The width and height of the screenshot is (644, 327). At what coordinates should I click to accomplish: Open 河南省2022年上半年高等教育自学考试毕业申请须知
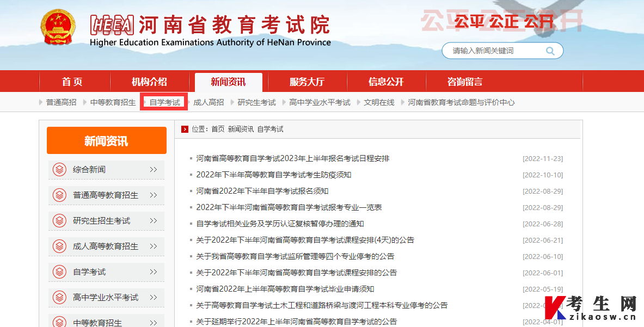click(x=285, y=289)
